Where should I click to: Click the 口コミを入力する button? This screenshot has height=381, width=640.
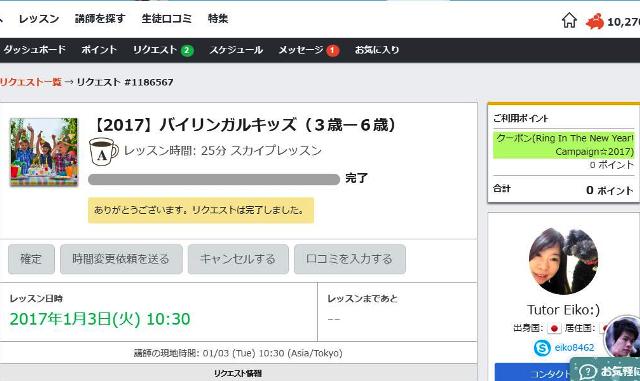(x=350, y=259)
